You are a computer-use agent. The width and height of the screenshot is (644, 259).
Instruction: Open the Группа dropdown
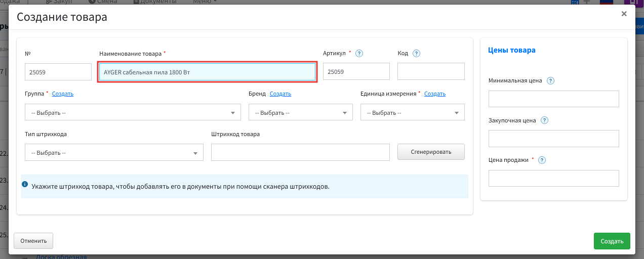click(133, 112)
